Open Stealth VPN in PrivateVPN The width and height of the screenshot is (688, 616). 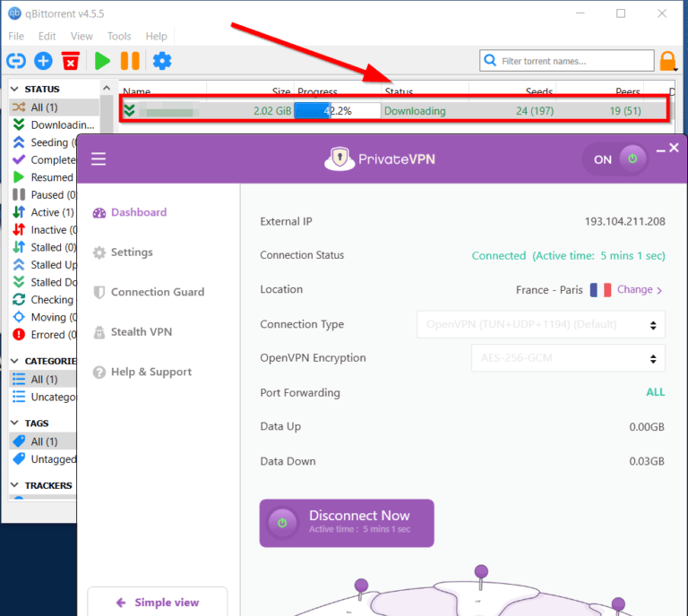[133, 332]
